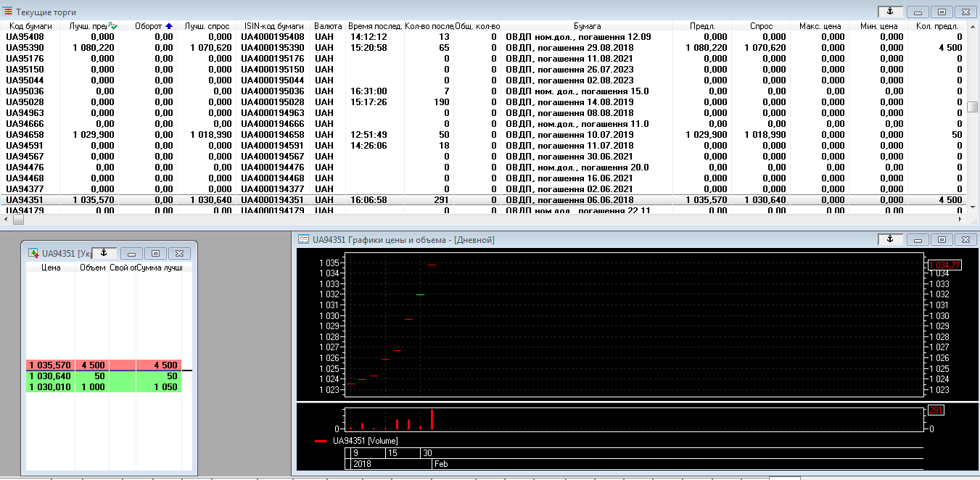Click the 15 date marker on chart timeline
The width and height of the screenshot is (980, 480).
(x=392, y=453)
